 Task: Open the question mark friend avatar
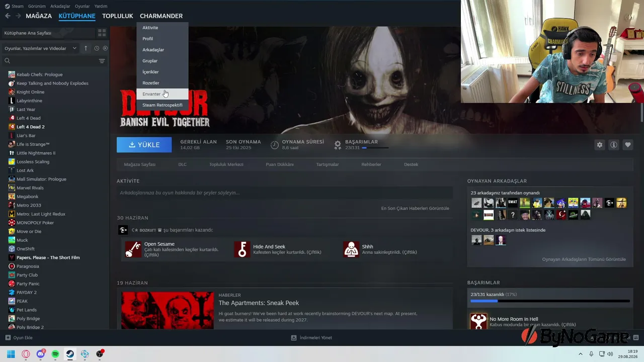pos(513,215)
